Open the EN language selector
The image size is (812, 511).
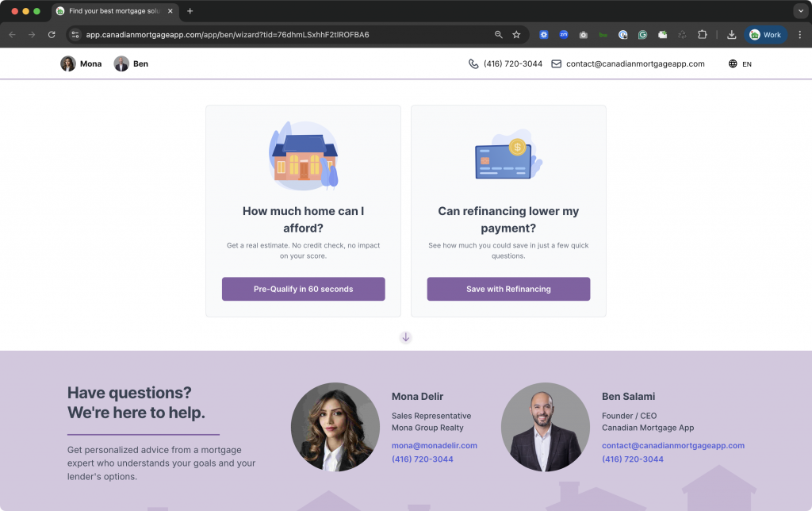pos(740,64)
